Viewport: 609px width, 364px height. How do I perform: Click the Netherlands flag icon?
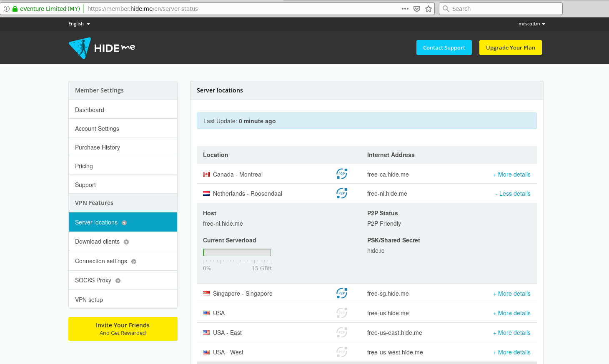point(206,193)
